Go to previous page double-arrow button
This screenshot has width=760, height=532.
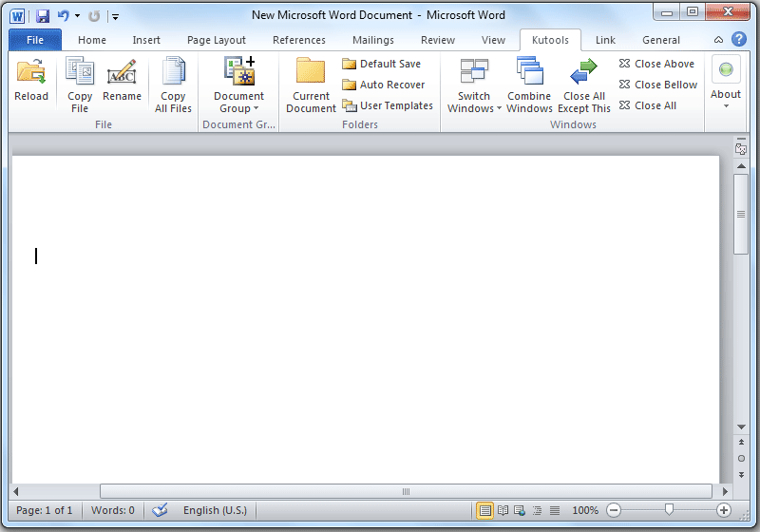point(741,442)
